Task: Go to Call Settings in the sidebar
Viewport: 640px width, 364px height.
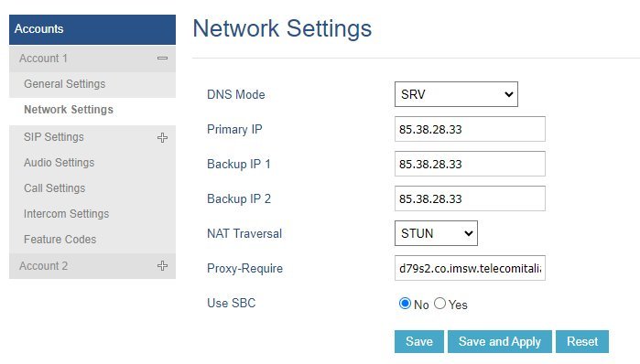Action: coord(54,188)
